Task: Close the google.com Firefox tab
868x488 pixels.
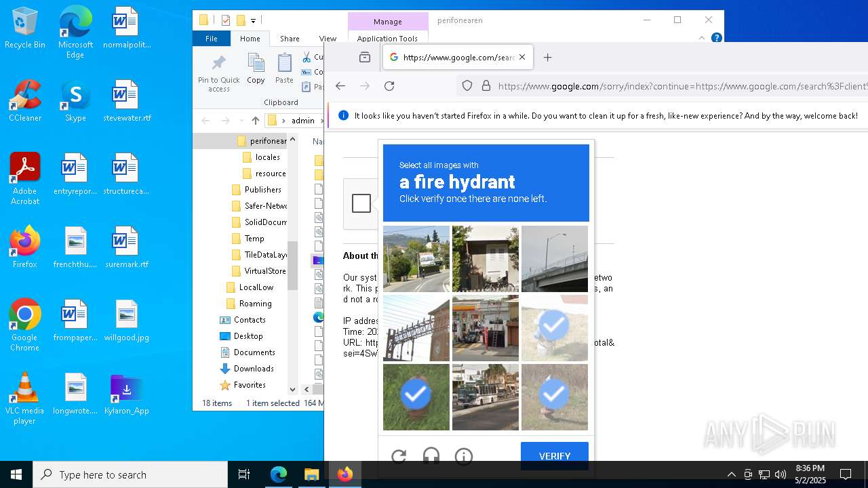Action: 522,58
